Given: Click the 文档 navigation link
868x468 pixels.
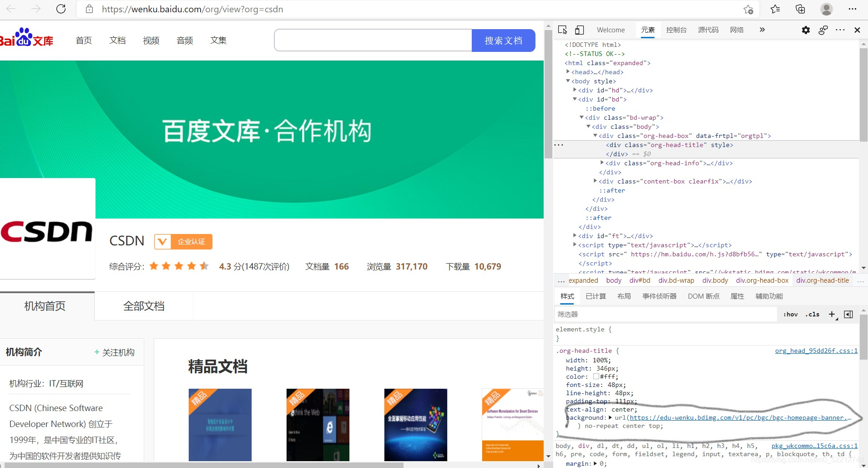Looking at the screenshot, I should point(117,41).
